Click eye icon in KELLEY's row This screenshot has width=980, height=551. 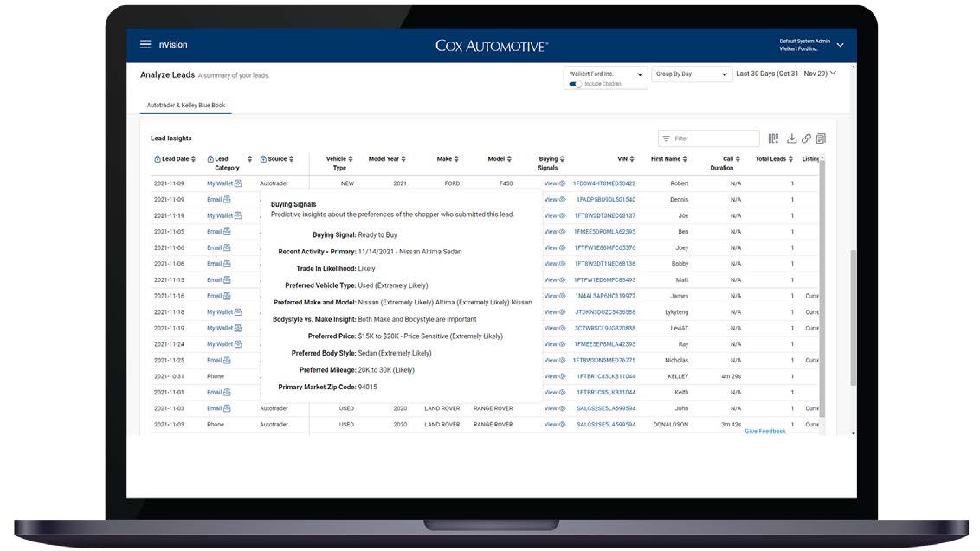pyautogui.click(x=562, y=377)
